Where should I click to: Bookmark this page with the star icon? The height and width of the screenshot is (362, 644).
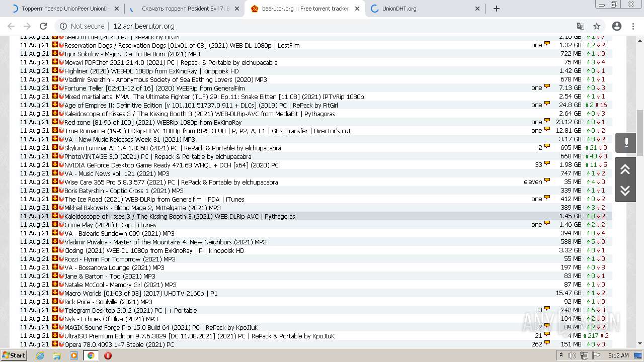(597, 26)
